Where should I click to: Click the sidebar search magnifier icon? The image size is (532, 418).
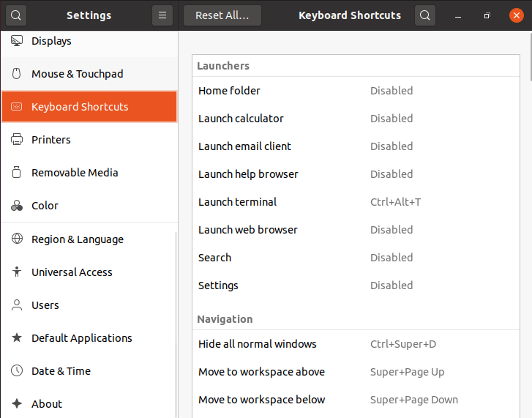pyautogui.click(x=16, y=15)
